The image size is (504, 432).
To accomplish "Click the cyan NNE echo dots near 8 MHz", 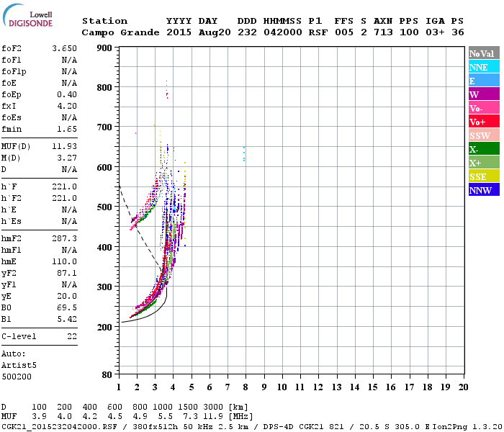I will point(244,154).
